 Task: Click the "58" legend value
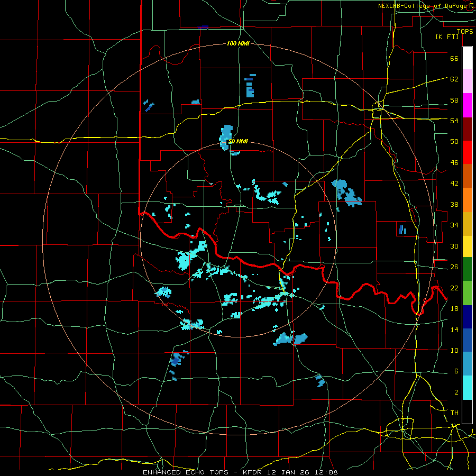click(454, 100)
